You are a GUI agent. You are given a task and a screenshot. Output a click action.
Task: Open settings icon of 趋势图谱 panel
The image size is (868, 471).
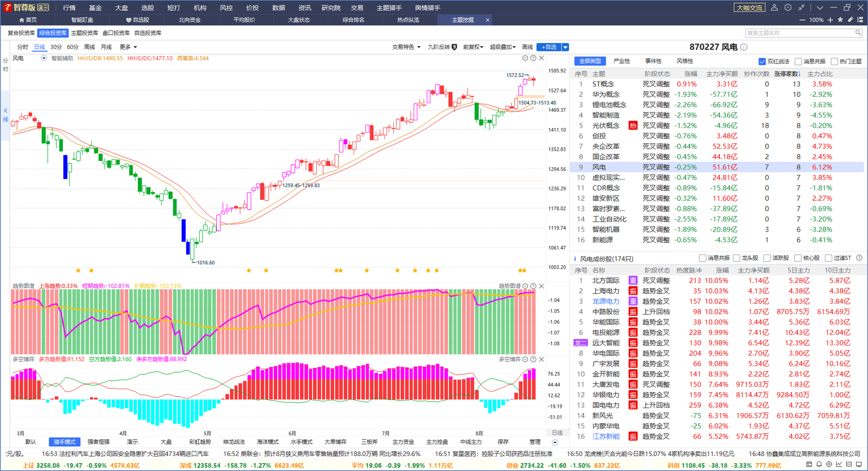(x=525, y=286)
